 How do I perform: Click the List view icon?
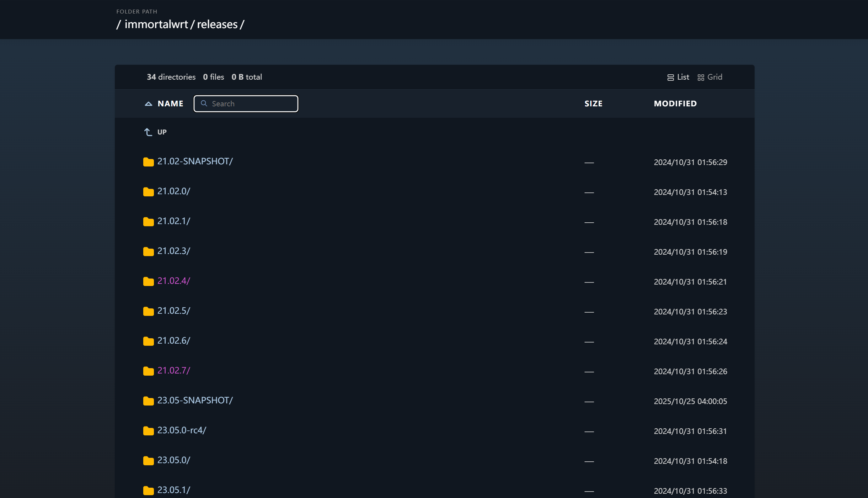(x=670, y=78)
